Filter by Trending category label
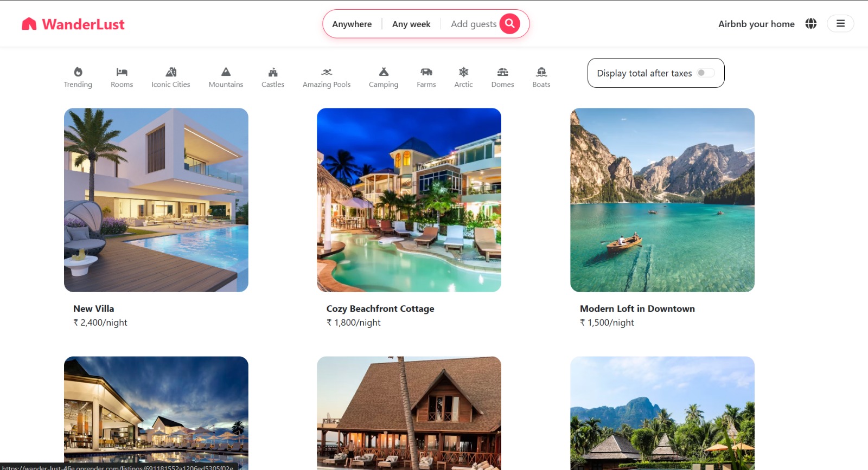868x470 pixels. 78,85
